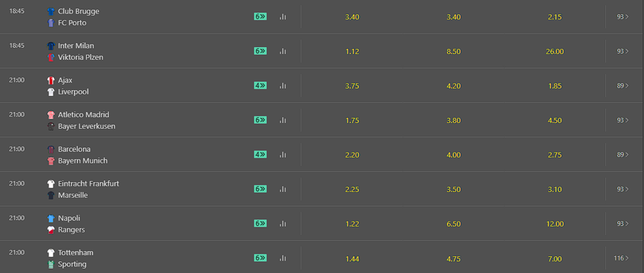This screenshot has width=644, height=273.
Task: Open stats icon for Ajax vs Liverpool
Action: (283, 86)
